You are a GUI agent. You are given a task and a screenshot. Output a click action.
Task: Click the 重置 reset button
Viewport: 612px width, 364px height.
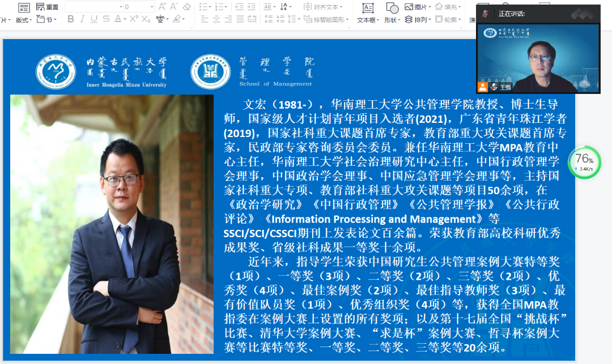pyautogui.click(x=48, y=7)
